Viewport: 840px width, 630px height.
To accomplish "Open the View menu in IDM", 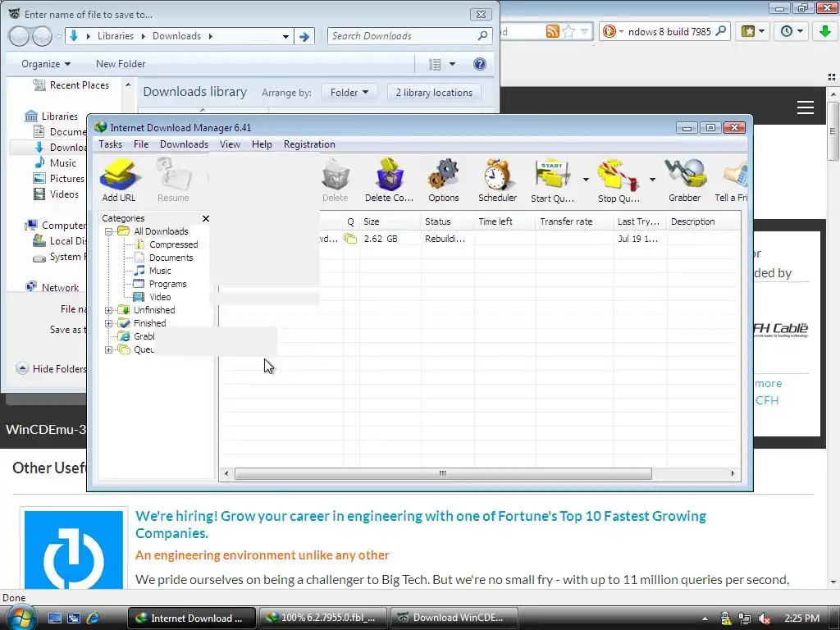I will [x=230, y=144].
